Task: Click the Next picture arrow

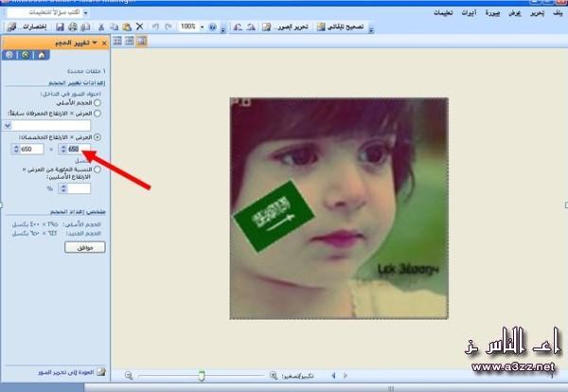Action: pyautogui.click(x=346, y=376)
